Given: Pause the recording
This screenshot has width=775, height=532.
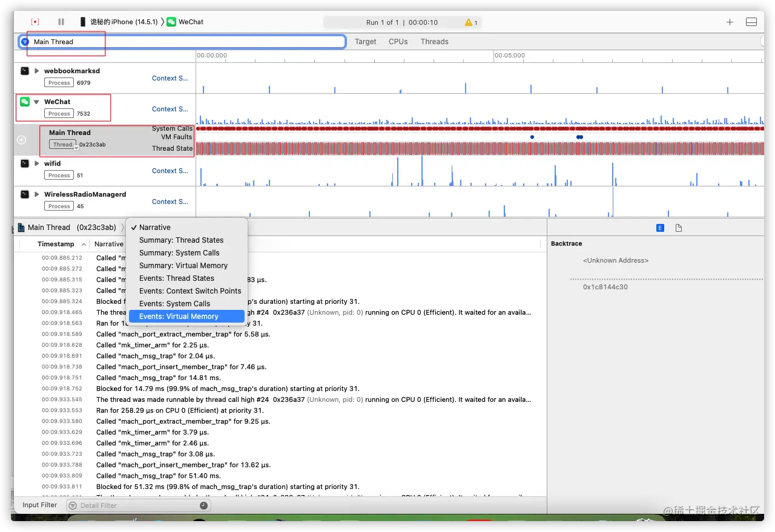Looking at the screenshot, I should pos(61,22).
